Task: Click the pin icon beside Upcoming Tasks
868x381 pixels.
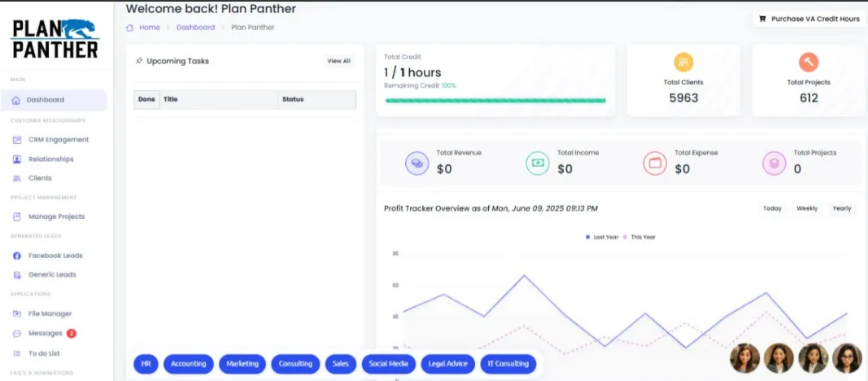Action: click(139, 61)
